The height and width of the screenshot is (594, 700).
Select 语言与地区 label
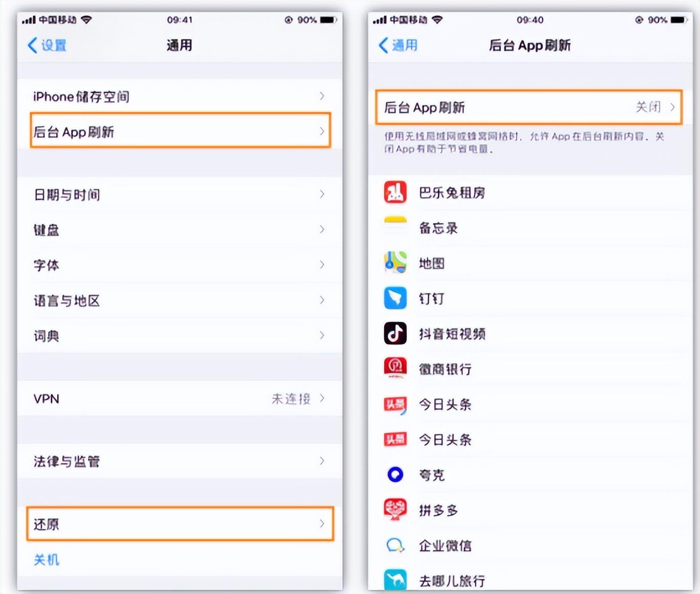click(67, 301)
